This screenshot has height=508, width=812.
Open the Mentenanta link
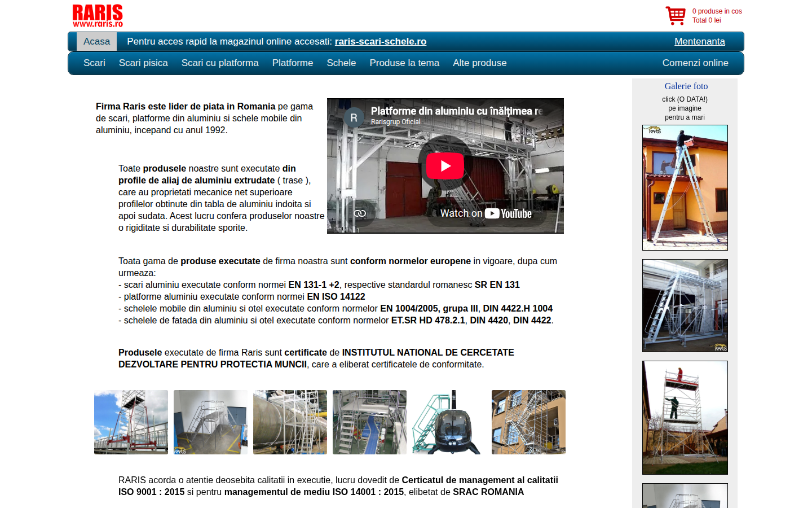700,42
